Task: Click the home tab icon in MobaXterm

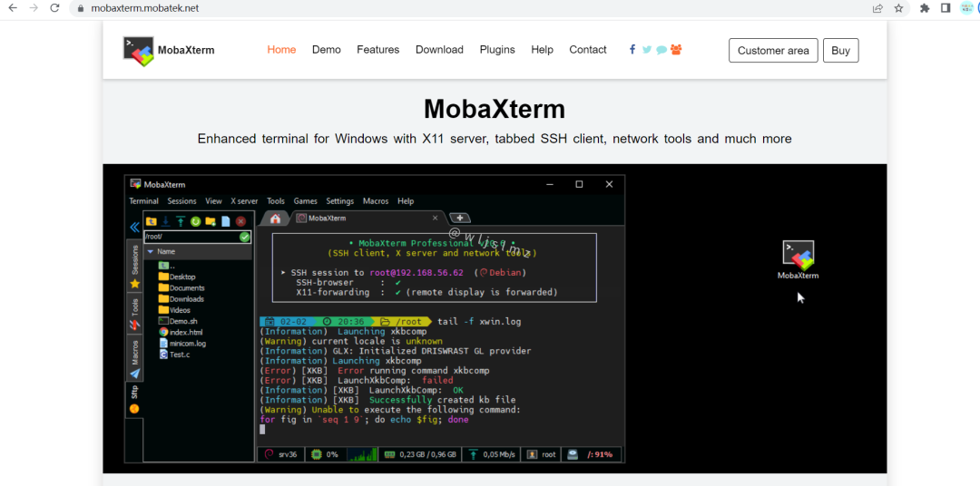Action: tap(275, 218)
